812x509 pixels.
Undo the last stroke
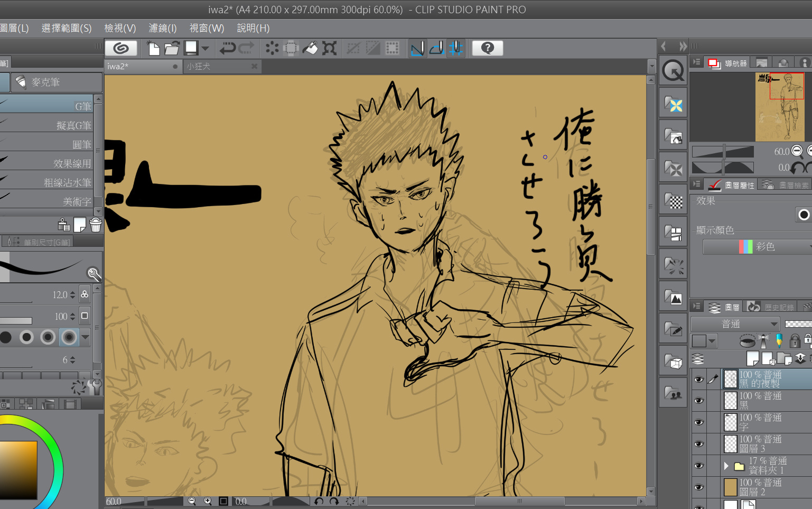point(227,49)
